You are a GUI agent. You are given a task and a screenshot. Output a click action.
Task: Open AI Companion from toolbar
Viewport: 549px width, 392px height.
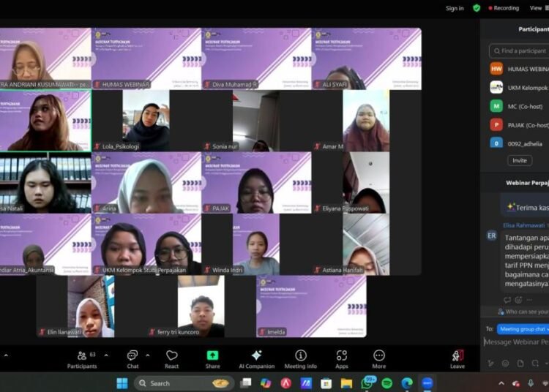click(256, 358)
